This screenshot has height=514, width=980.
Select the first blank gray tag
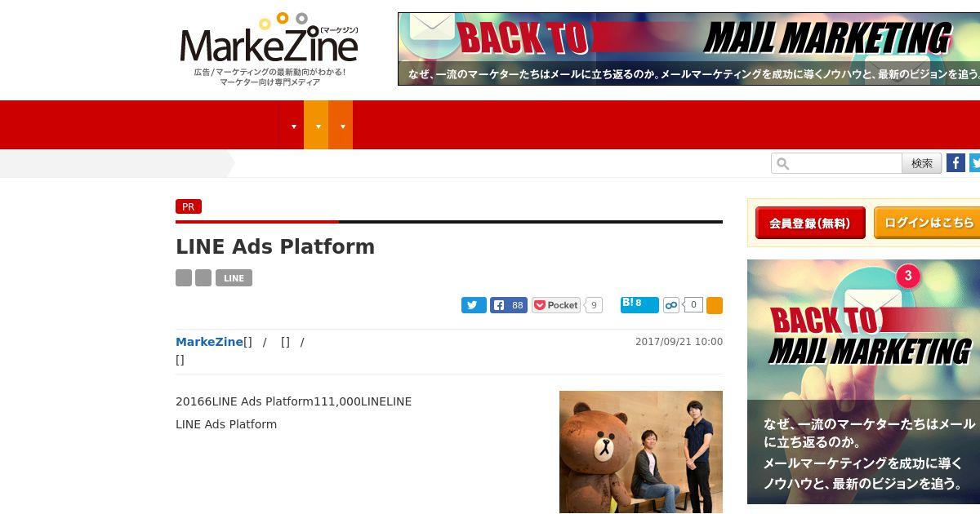point(184,278)
